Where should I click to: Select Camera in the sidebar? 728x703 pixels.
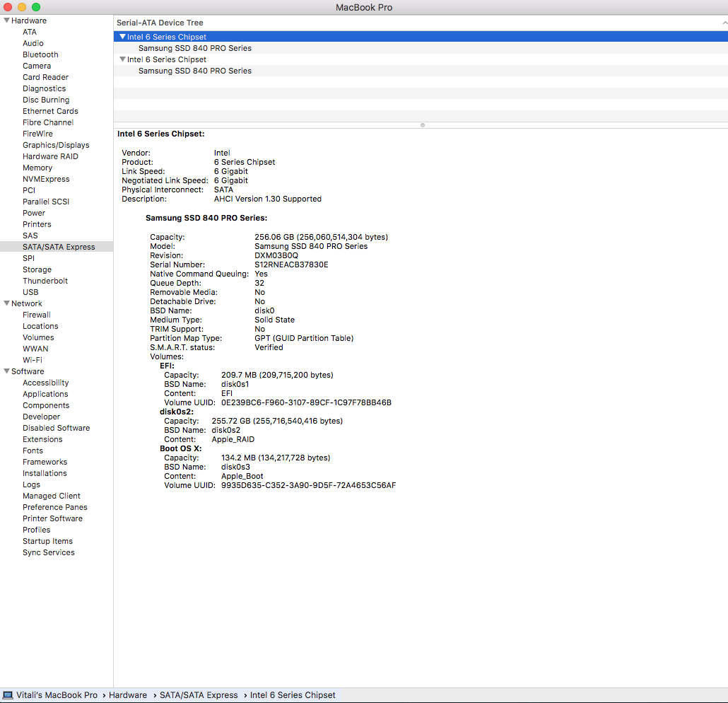[37, 66]
